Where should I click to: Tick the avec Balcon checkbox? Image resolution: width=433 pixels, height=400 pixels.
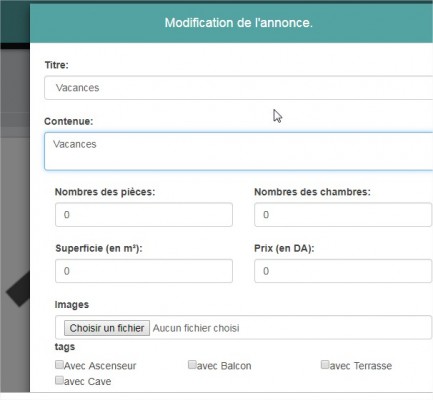pos(192,365)
